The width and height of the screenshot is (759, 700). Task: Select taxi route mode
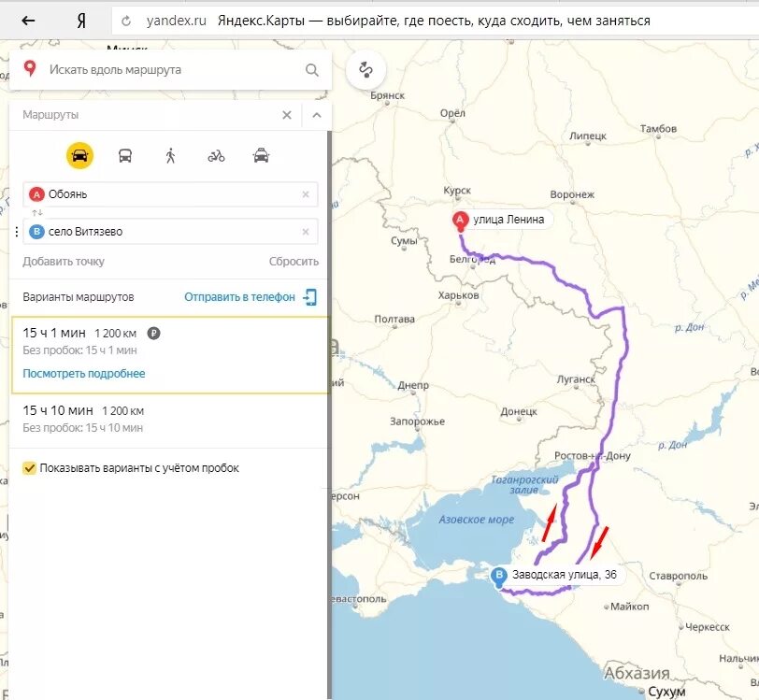tap(262, 156)
